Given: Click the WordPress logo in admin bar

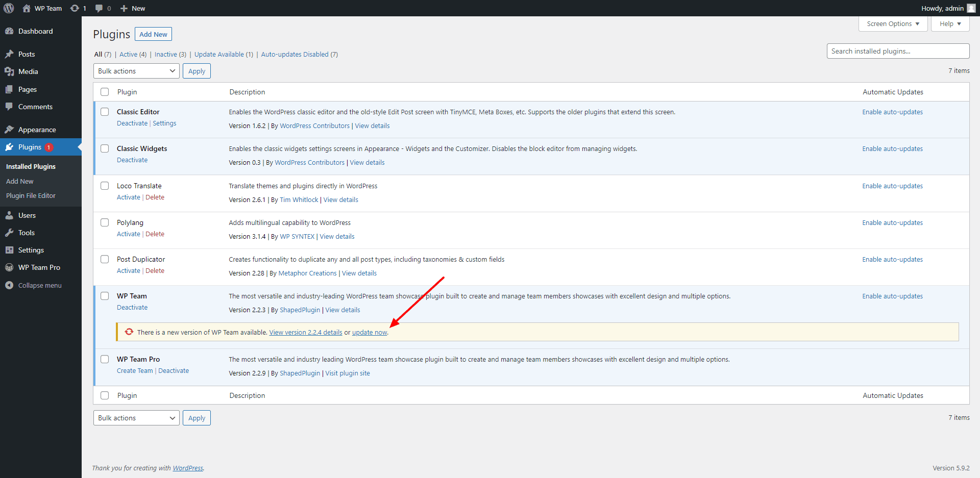Looking at the screenshot, I should click(x=9, y=8).
